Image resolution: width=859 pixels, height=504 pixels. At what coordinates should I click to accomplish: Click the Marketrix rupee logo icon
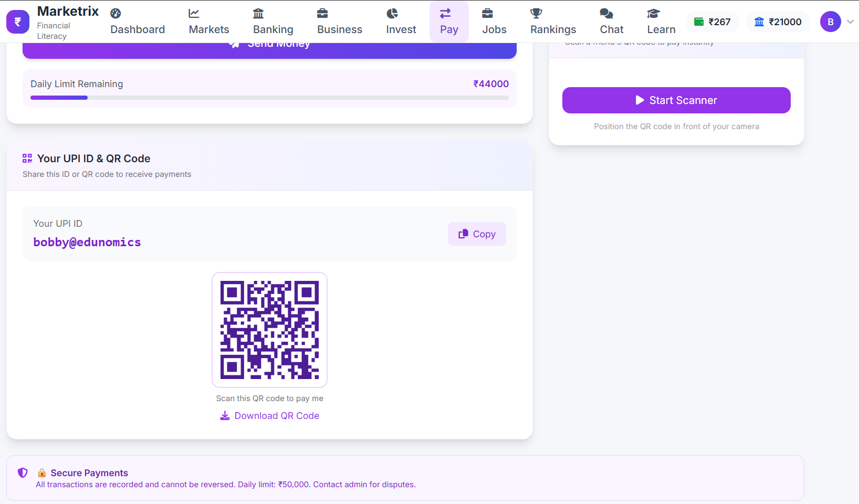[x=18, y=22]
